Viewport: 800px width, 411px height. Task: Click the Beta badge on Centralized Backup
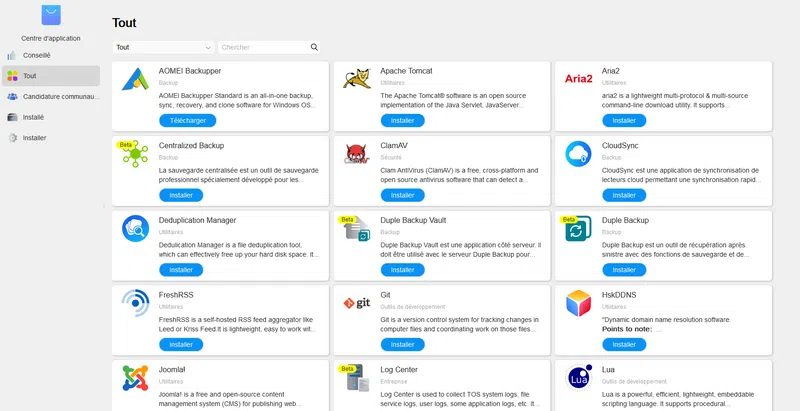coord(126,145)
